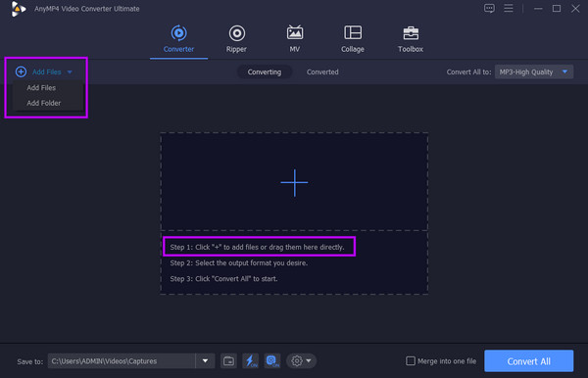The height and width of the screenshot is (378, 588).
Task: Click the AnyMP4 app logo
Action: coord(18,9)
